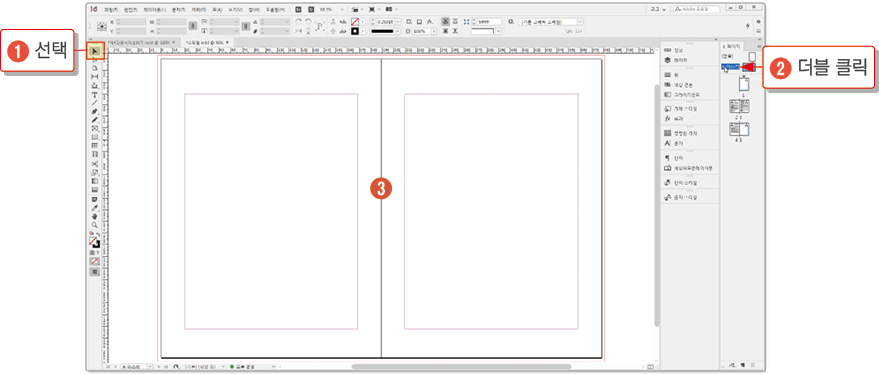Open the Help menu

coord(275,10)
